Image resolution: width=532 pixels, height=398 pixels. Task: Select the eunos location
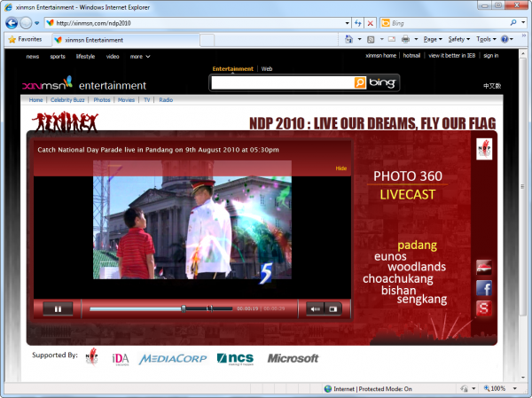click(x=390, y=256)
